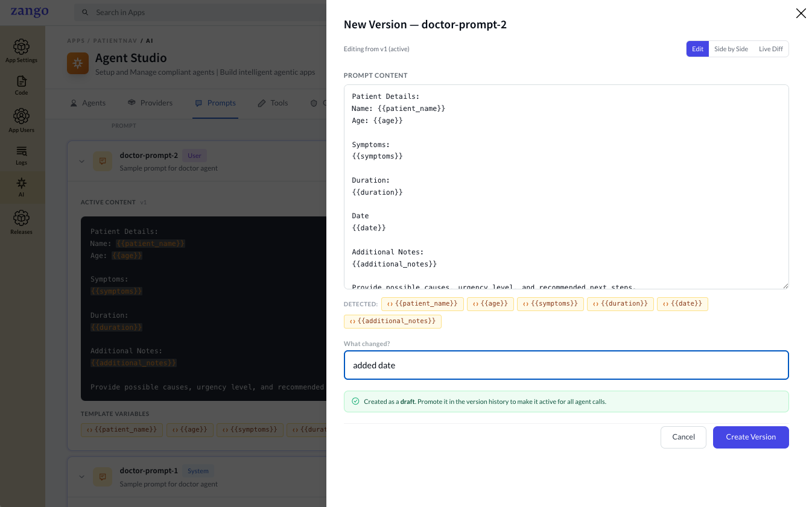Image resolution: width=812 pixels, height=507 pixels.
Task: Click the Cancel button
Action: point(684,437)
